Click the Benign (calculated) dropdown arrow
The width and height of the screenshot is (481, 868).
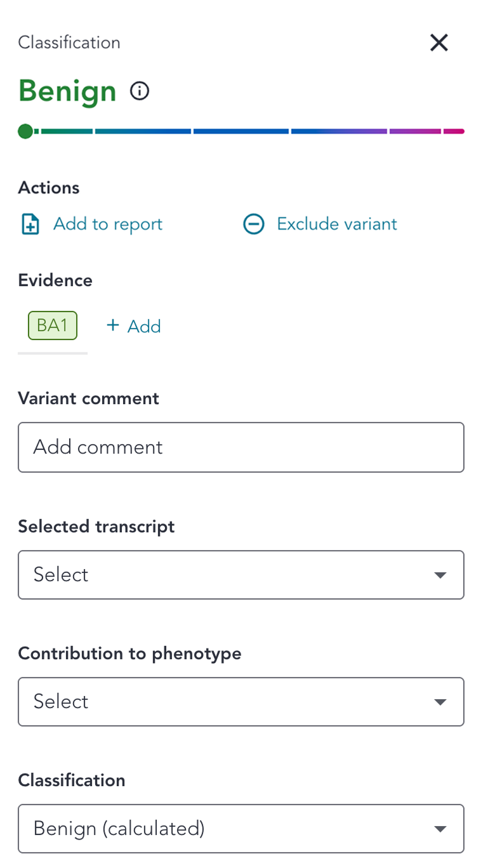tap(440, 829)
